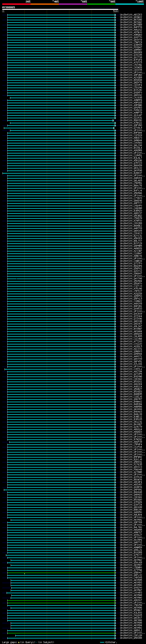
Task: Click the white query sequence bar
Action: click(x=60, y=10)
